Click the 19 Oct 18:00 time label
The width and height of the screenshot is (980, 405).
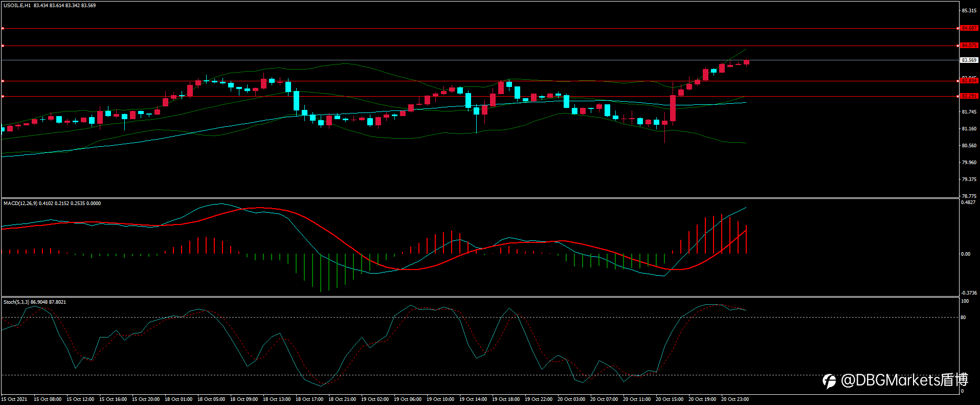506,399
